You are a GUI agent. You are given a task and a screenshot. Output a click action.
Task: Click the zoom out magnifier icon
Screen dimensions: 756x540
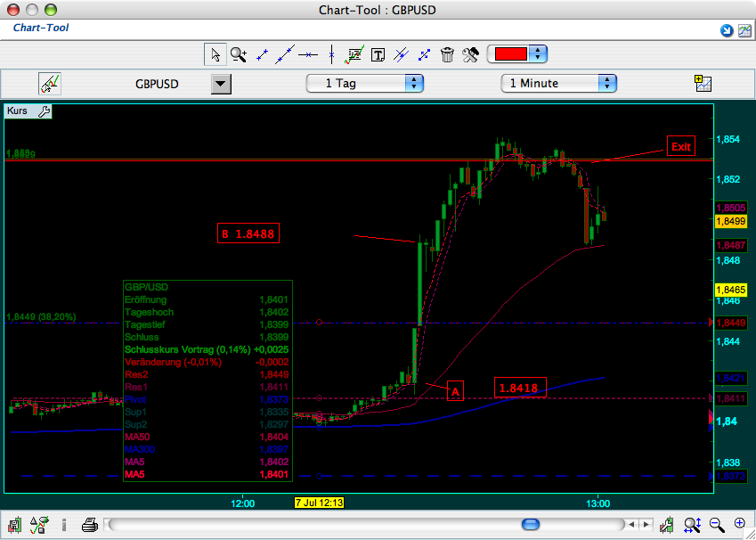pyautogui.click(x=717, y=524)
